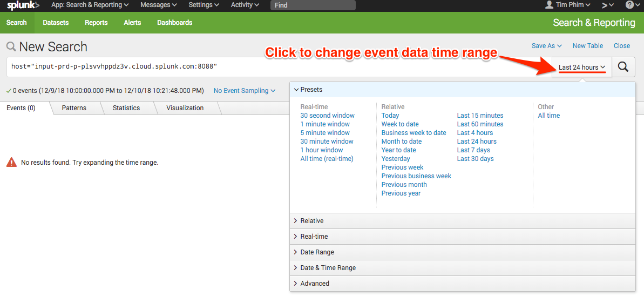This screenshot has width=644, height=296.
Task: Open the greater-than prompt menu
Action: tap(608, 5)
